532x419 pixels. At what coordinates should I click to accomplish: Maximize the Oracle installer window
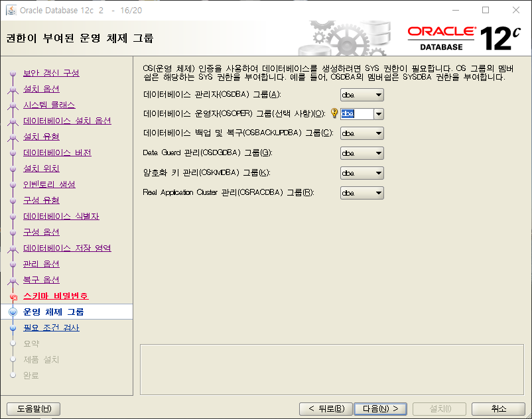486,10
